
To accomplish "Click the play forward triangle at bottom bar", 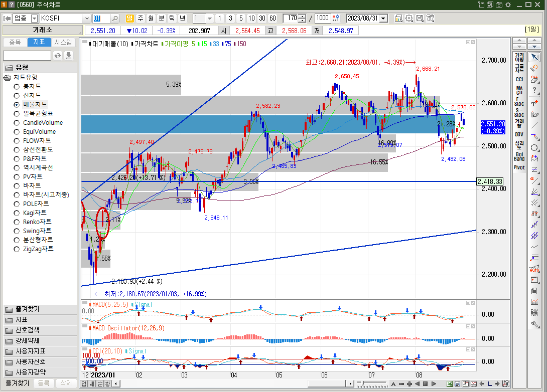I will point(434,384).
